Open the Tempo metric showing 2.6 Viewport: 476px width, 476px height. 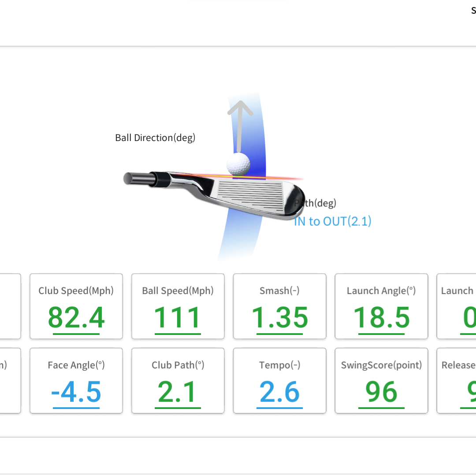(x=279, y=380)
